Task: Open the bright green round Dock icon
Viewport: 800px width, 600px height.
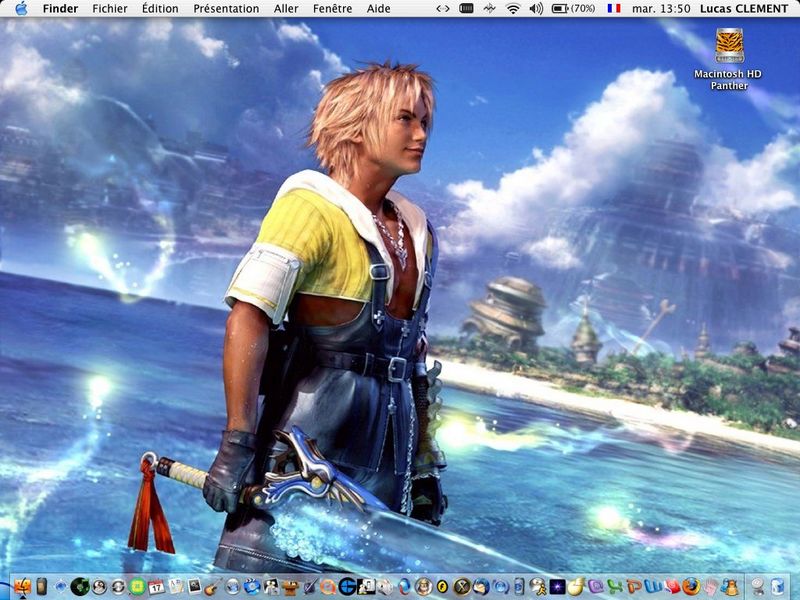Action: pyautogui.click(x=138, y=587)
